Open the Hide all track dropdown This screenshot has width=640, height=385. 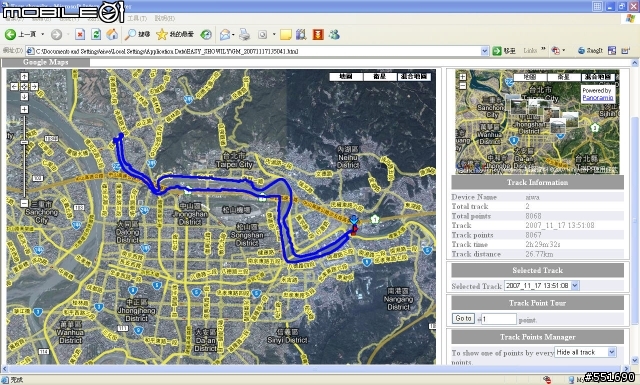point(585,352)
